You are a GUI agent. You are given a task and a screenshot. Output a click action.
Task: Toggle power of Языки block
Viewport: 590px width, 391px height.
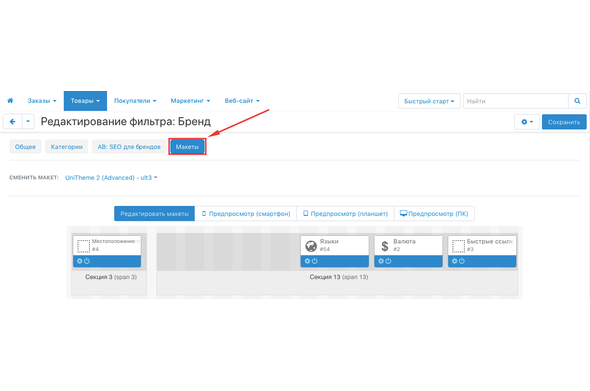point(315,261)
